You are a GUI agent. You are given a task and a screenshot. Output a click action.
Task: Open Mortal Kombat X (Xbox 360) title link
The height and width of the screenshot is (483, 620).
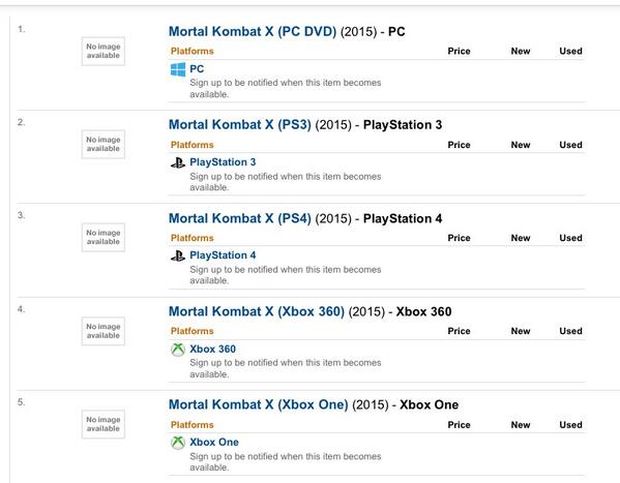pyautogui.click(x=256, y=311)
